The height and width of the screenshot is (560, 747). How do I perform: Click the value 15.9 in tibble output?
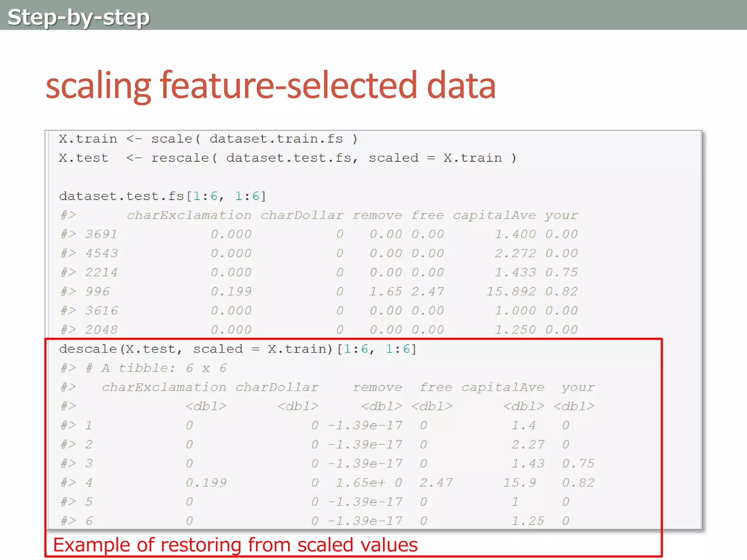click(520, 483)
